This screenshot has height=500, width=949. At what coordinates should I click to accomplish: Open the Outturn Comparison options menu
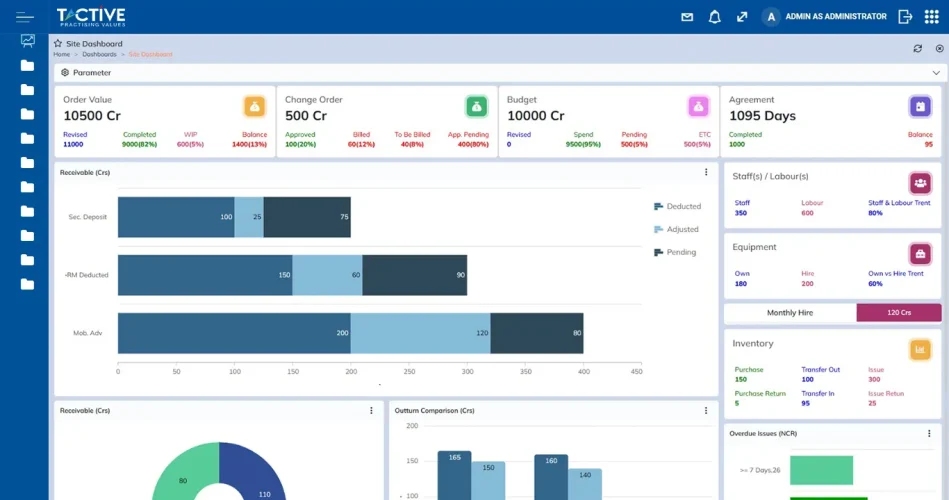(706, 410)
